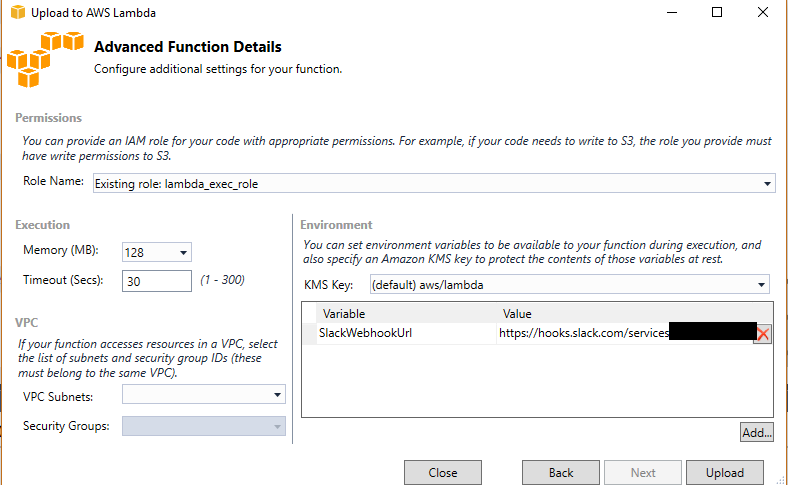Screen dimensions: 788x485
Task: Click the AWS boxes logo in header
Action: pyautogui.click(x=45, y=59)
